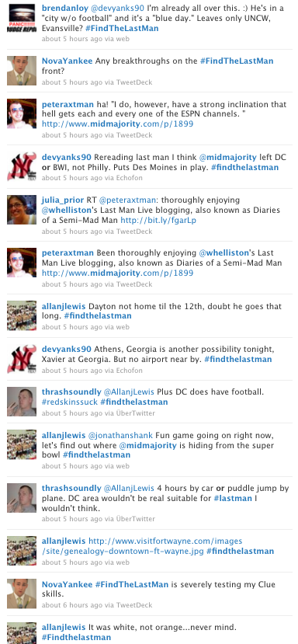Open midmajority.com/p/1899 link in 'ha!' tweet
298x644 pixels.
117,124
